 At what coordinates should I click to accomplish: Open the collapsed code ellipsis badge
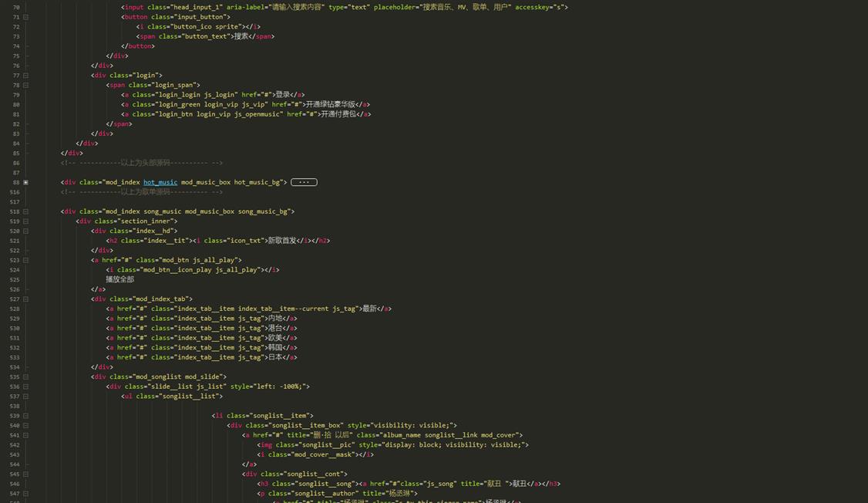[x=304, y=182]
